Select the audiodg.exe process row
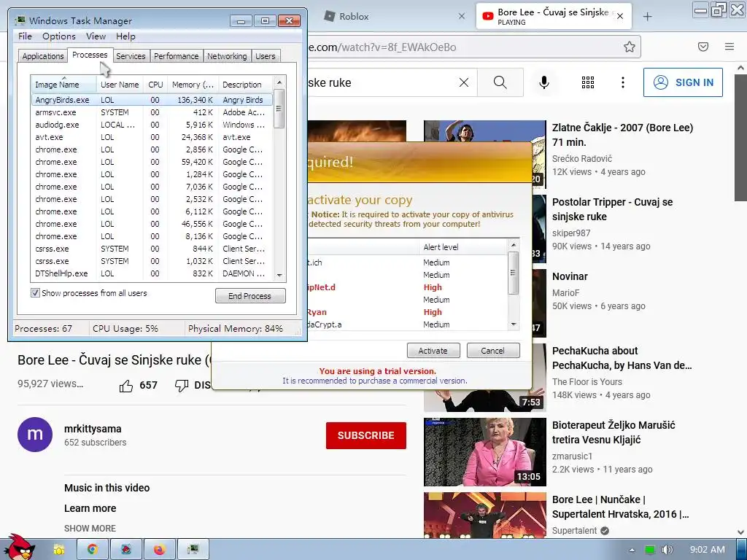 click(152, 125)
